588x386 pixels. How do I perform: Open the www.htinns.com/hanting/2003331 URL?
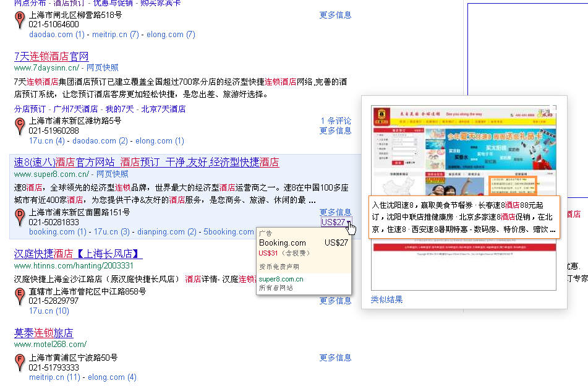(x=74, y=265)
